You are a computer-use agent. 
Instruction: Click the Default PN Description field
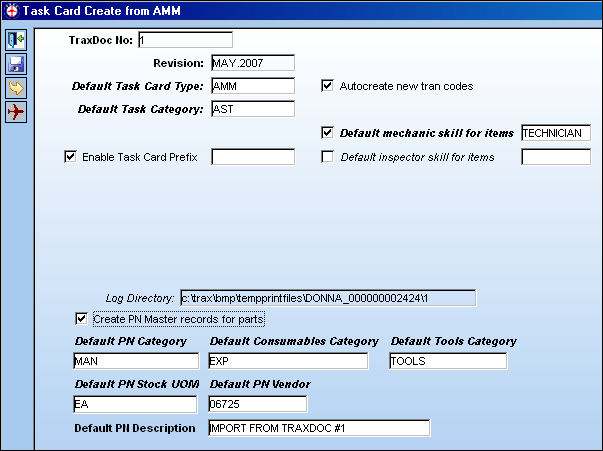[319, 428]
